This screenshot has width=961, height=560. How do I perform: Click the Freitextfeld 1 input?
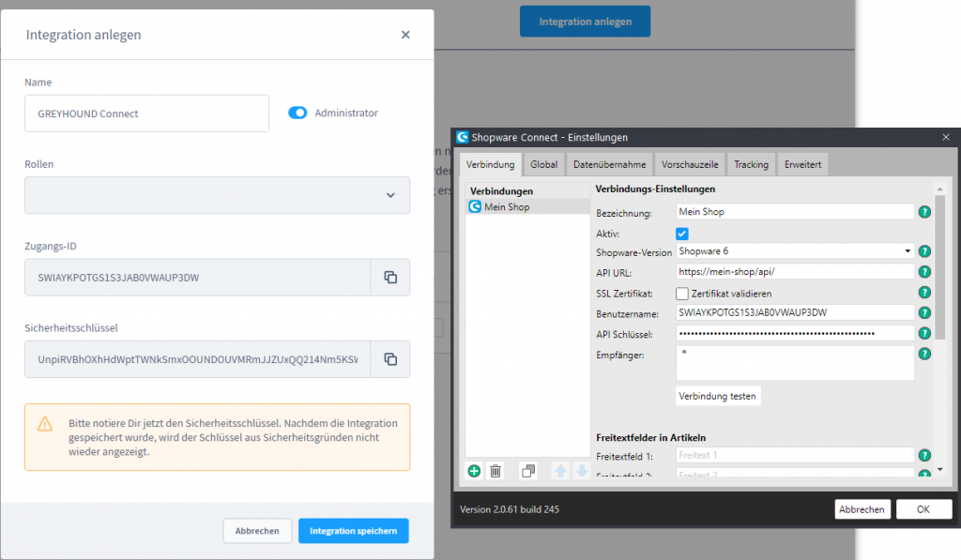tap(795, 455)
